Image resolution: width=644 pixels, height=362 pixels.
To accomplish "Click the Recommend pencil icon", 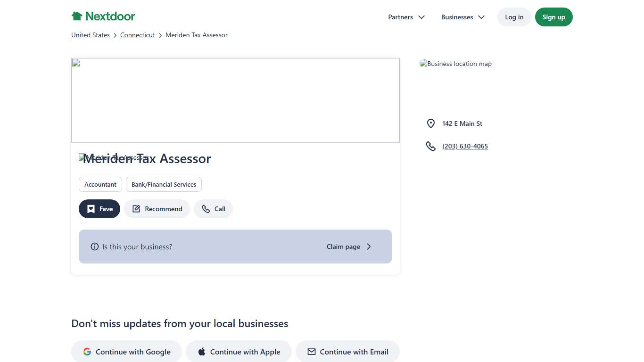I will pos(136,209).
